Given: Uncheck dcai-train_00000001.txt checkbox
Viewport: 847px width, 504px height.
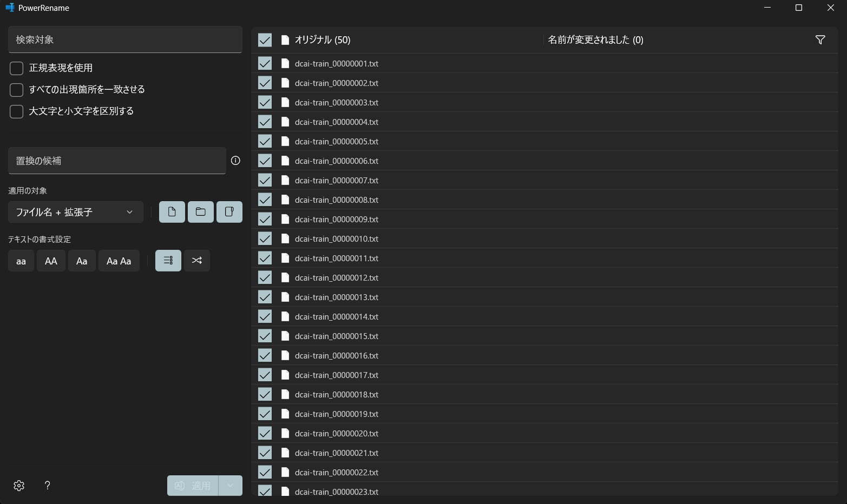Looking at the screenshot, I should click(265, 63).
